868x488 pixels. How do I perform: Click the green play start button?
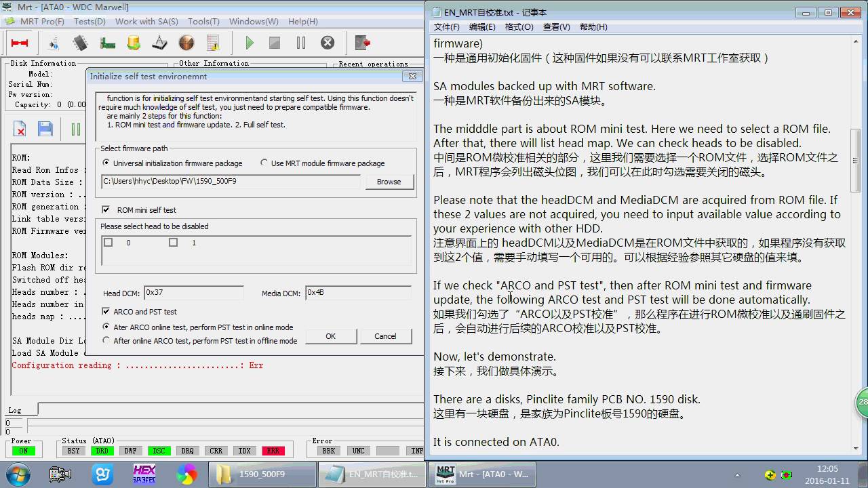(x=249, y=43)
